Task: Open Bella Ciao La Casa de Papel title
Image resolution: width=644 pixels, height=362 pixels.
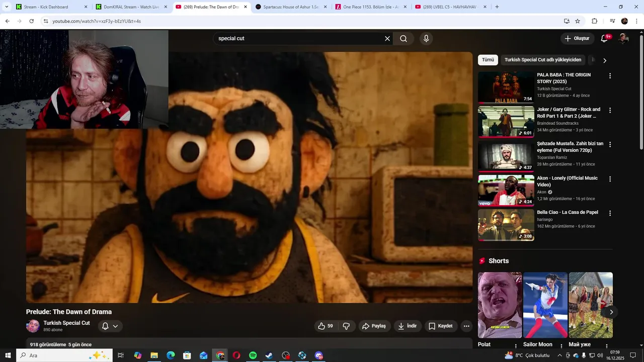Action: (x=568, y=212)
